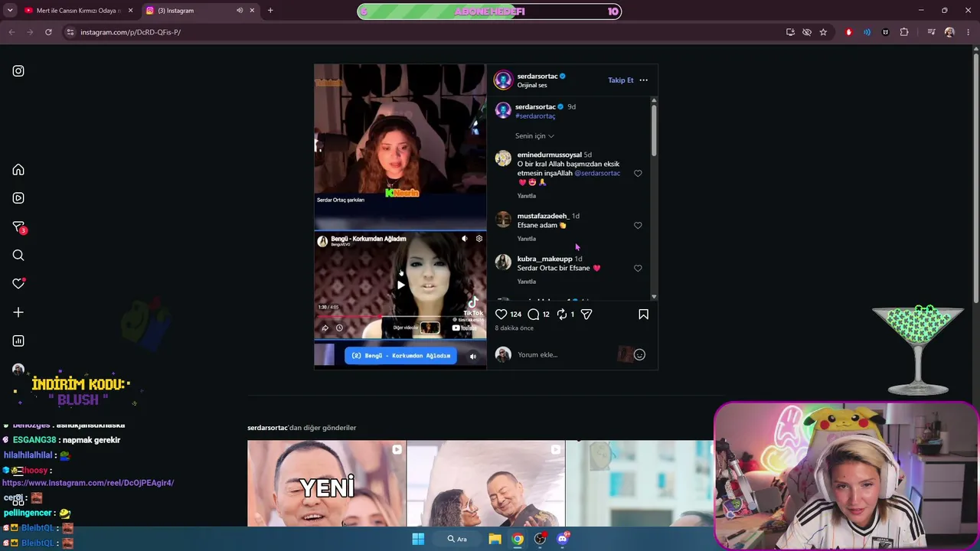Open post options three-dot menu
Image resolution: width=980 pixels, height=551 pixels.
pos(643,80)
